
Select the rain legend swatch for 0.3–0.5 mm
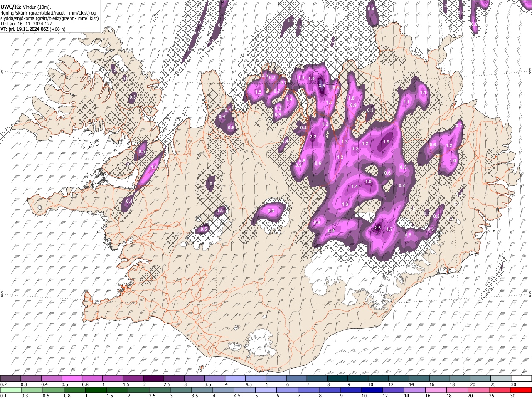pyautogui.click(x=32, y=390)
